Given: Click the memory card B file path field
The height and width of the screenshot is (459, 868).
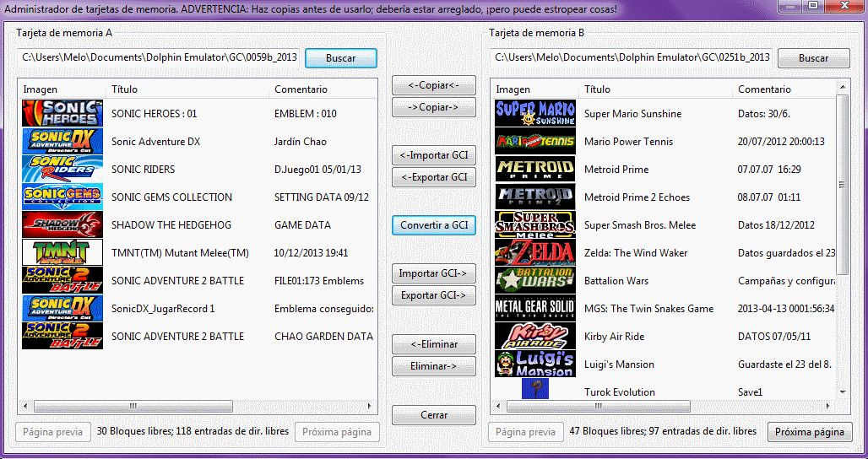Looking at the screenshot, I should click(x=631, y=57).
